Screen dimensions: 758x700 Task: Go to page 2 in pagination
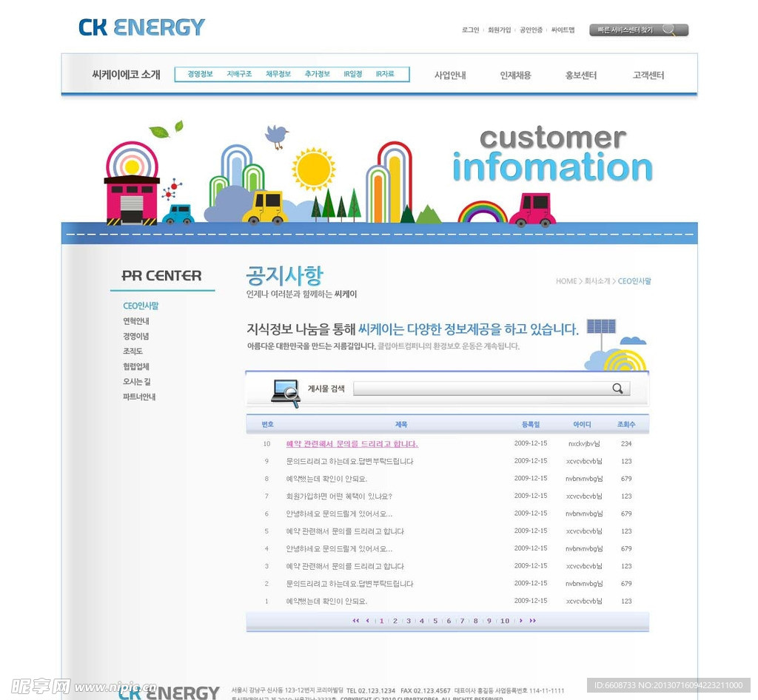[x=395, y=621]
